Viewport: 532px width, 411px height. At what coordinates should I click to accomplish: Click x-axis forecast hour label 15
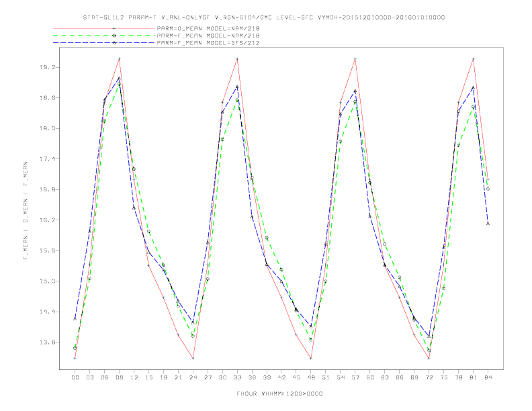coord(148,377)
